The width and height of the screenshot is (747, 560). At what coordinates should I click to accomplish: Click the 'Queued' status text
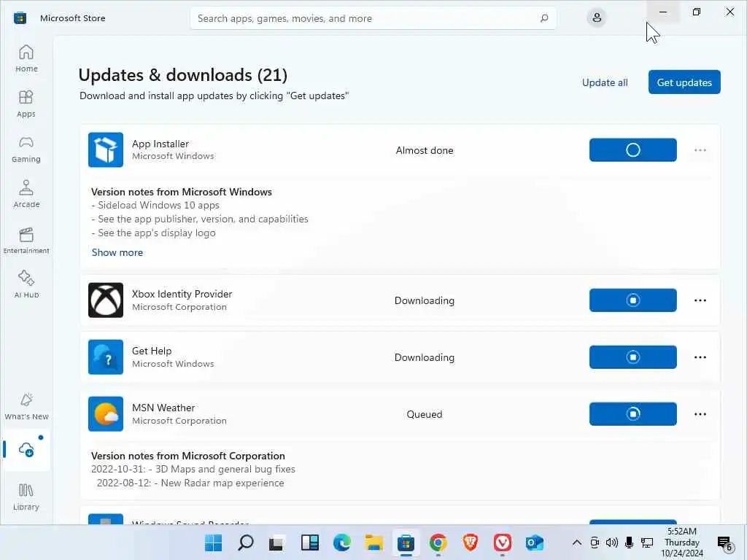pos(424,414)
